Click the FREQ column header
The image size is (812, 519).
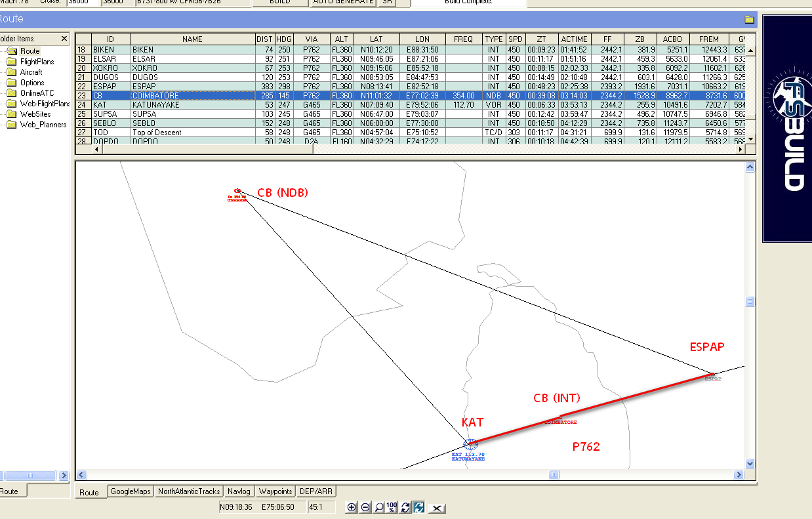pyautogui.click(x=463, y=39)
